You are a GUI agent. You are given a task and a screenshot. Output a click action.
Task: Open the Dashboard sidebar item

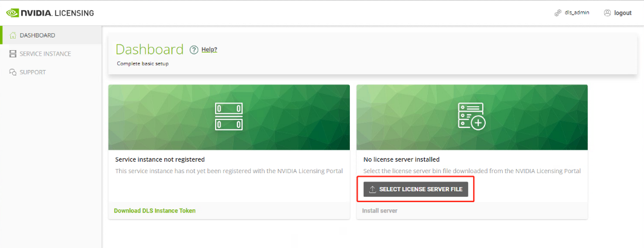click(x=51, y=35)
